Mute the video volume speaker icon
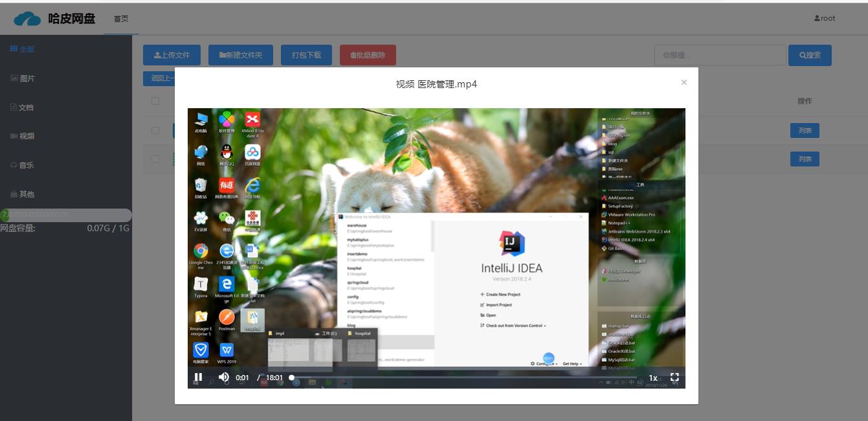This screenshot has width=868, height=421. (223, 378)
